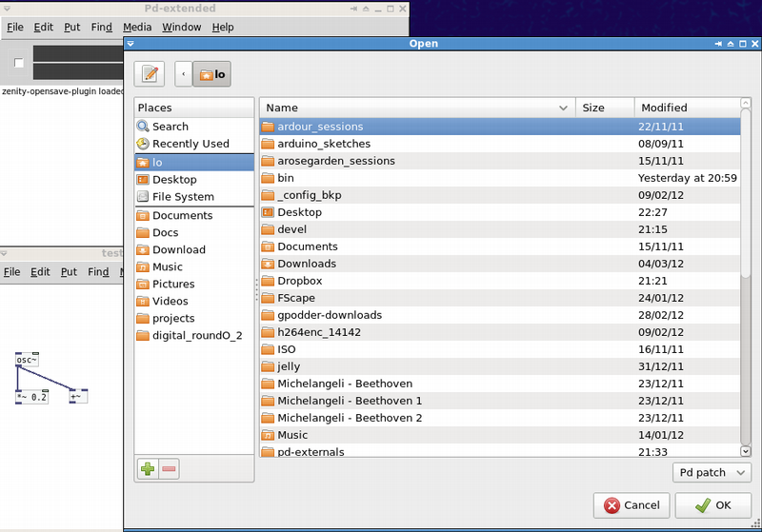Click the back arrow path button
This screenshot has height=532, width=762.
coord(183,74)
